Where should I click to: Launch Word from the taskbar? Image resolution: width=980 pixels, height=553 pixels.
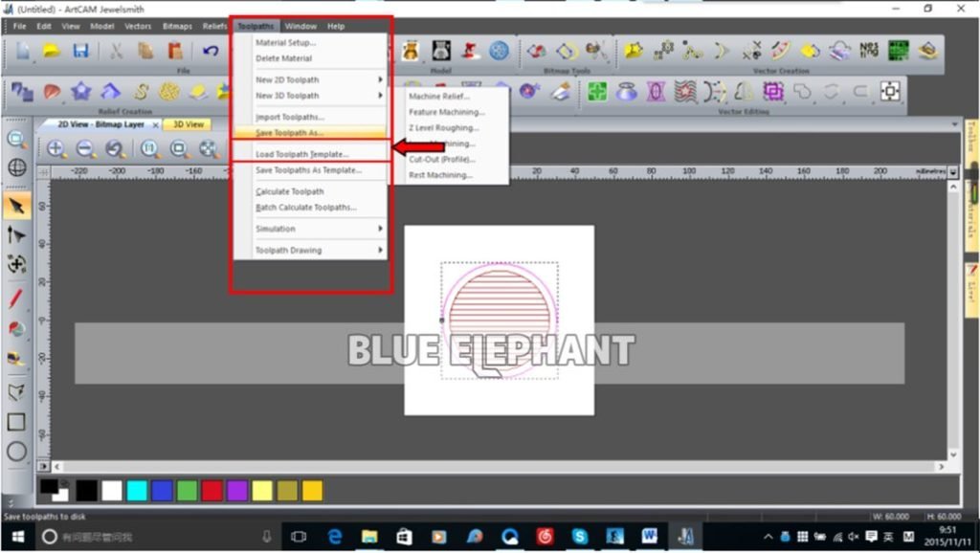point(650,536)
